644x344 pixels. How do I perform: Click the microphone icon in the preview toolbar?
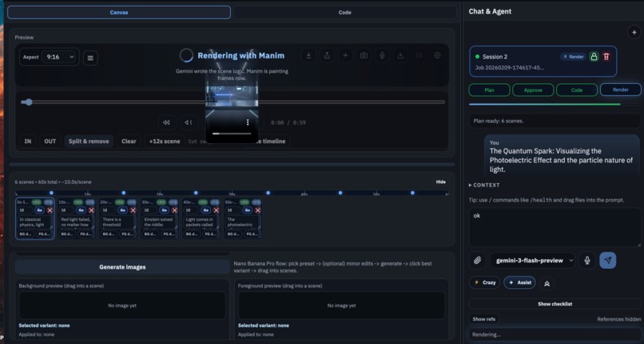coord(382,55)
